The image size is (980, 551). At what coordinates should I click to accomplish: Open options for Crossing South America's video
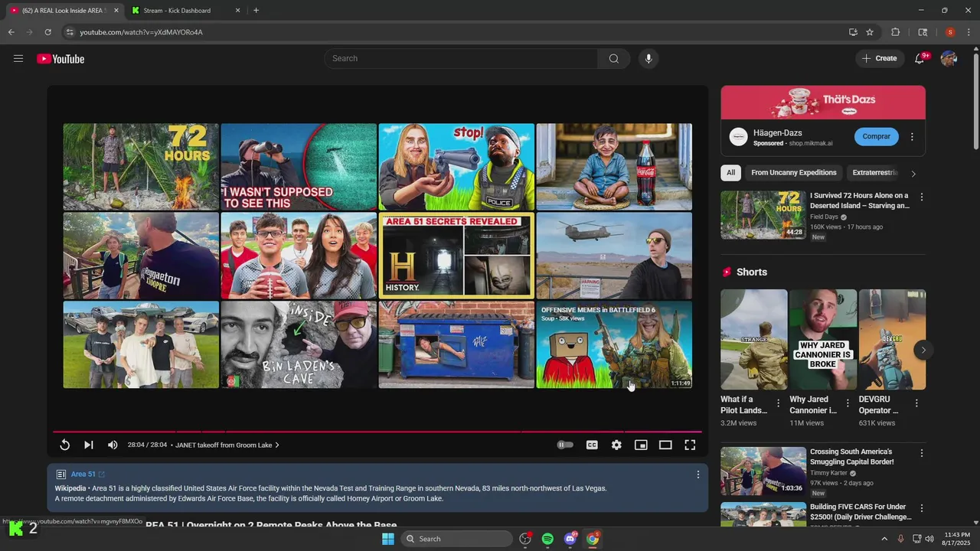[922, 453]
